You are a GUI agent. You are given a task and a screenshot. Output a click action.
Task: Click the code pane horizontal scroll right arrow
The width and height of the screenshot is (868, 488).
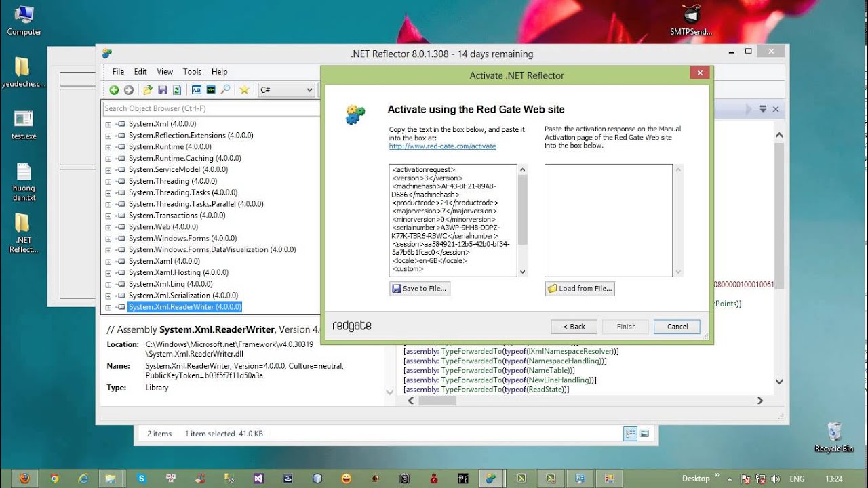[x=760, y=401]
